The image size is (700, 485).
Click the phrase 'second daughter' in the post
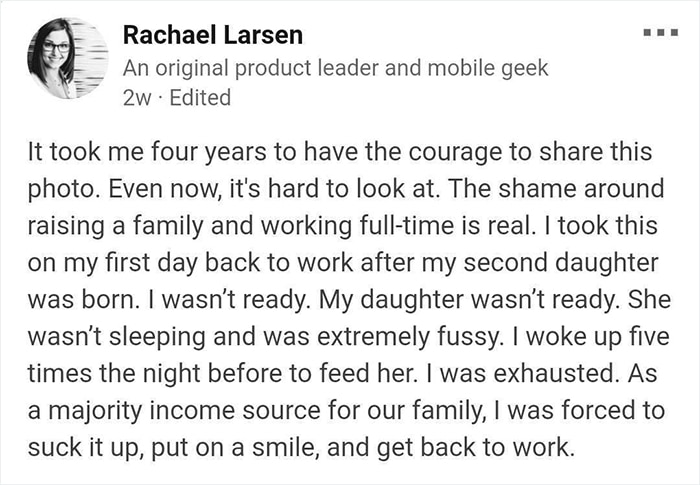click(x=561, y=263)
